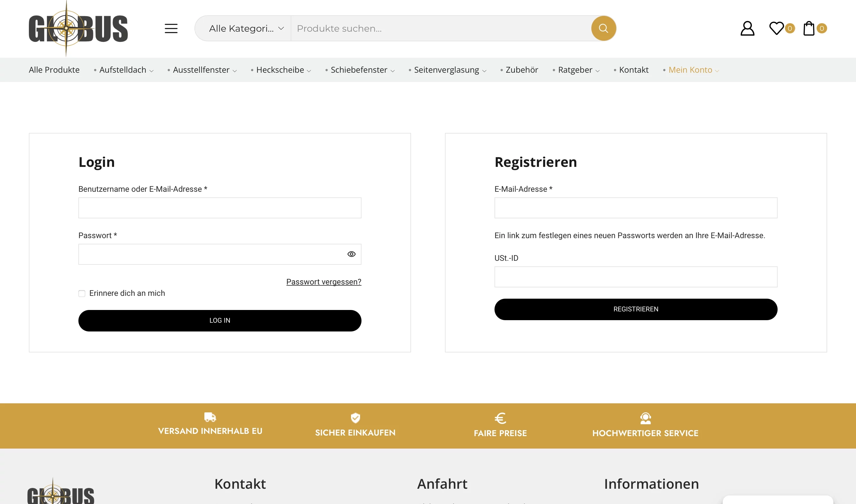Check the 'Erinnere dich an mich' checkbox
Viewport: 856px width, 504px height.
click(x=82, y=293)
